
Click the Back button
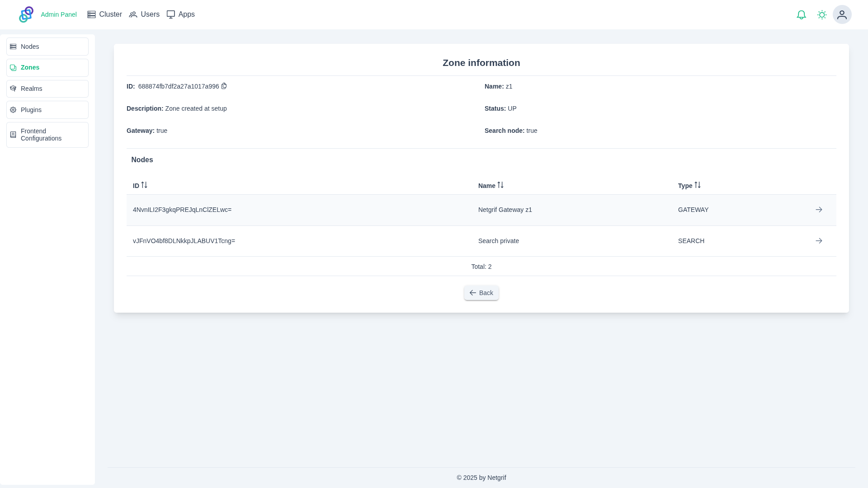click(481, 293)
